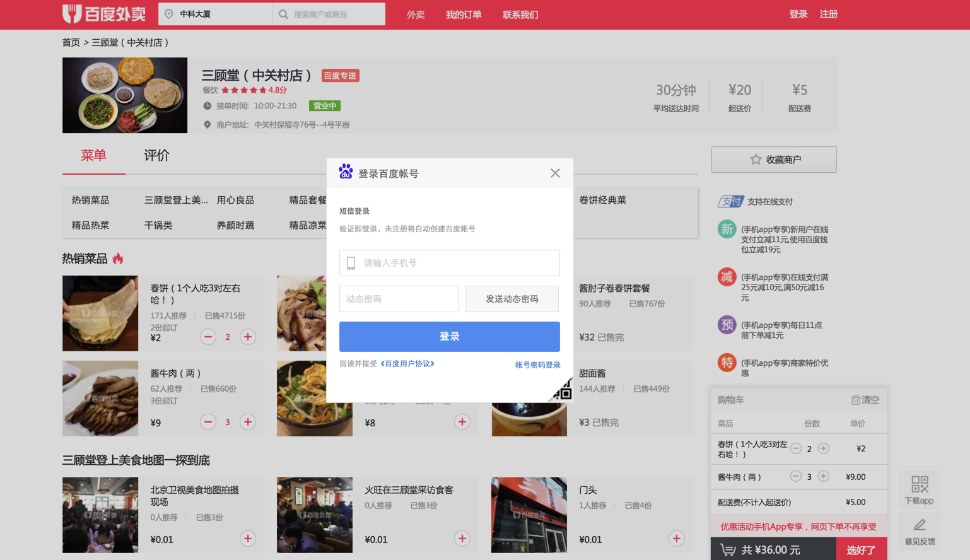Click the red 减 discount icon

(x=727, y=277)
